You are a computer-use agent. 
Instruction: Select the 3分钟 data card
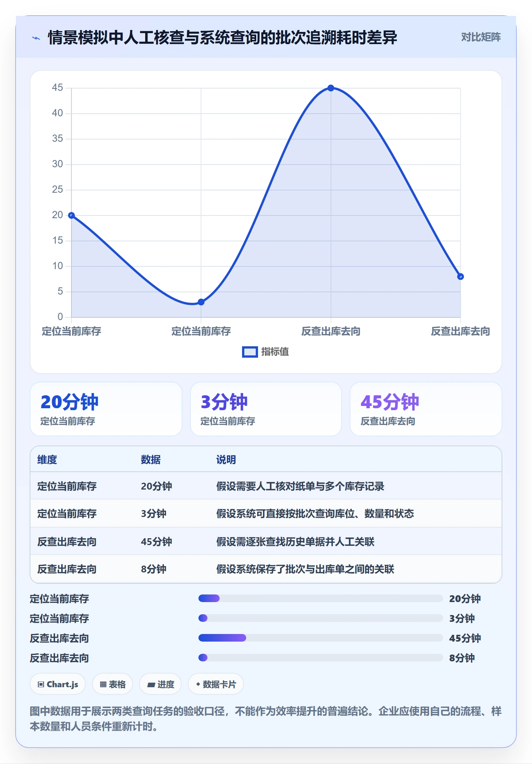coord(266,409)
